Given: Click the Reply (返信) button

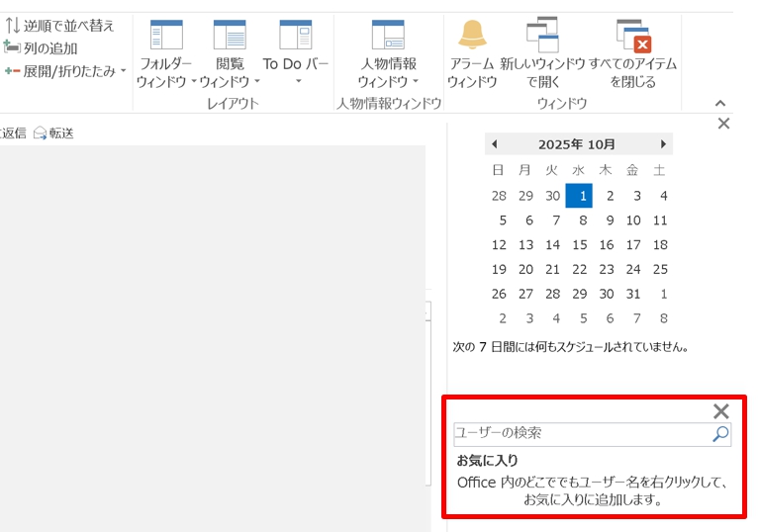Looking at the screenshot, I should 13,133.
